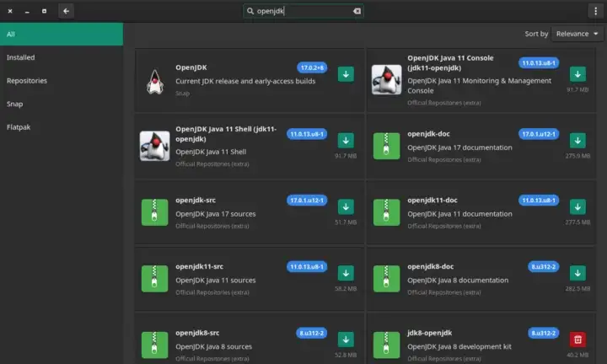Filter by Repositories
This screenshot has width=607, height=364.
62,80
